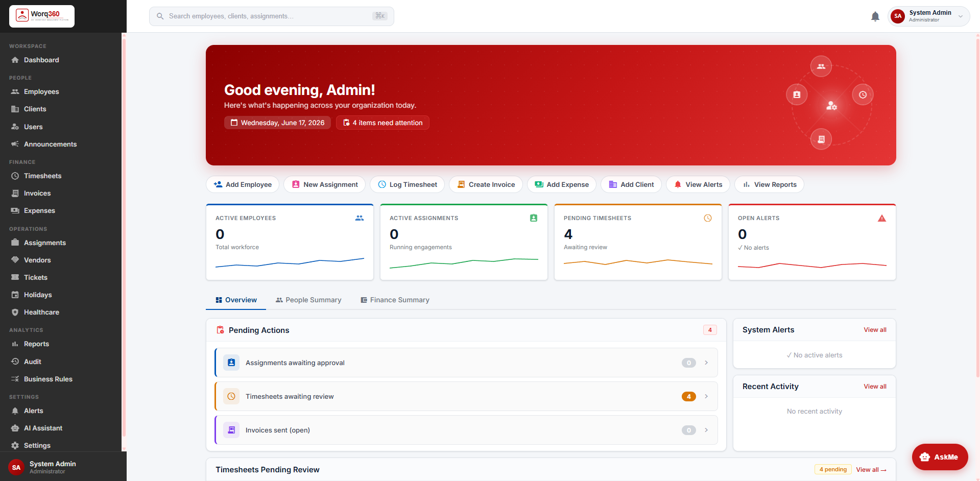
Task: Click the Tickets icon in sidebar
Action: click(x=15, y=278)
